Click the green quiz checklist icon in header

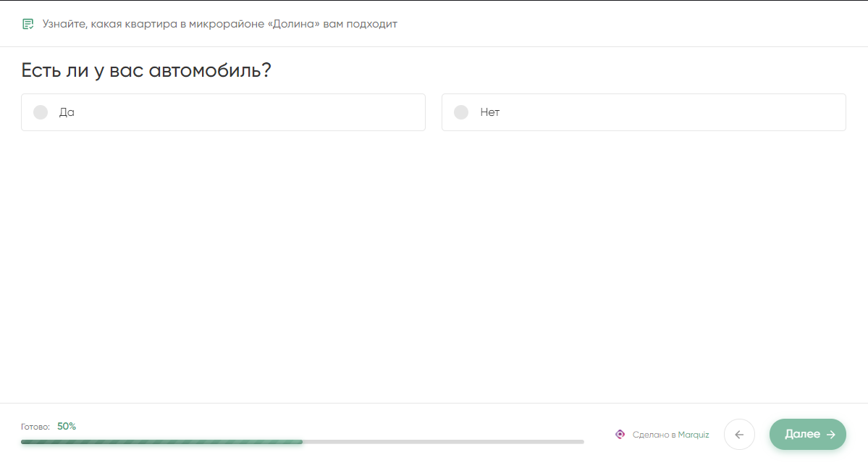click(28, 24)
